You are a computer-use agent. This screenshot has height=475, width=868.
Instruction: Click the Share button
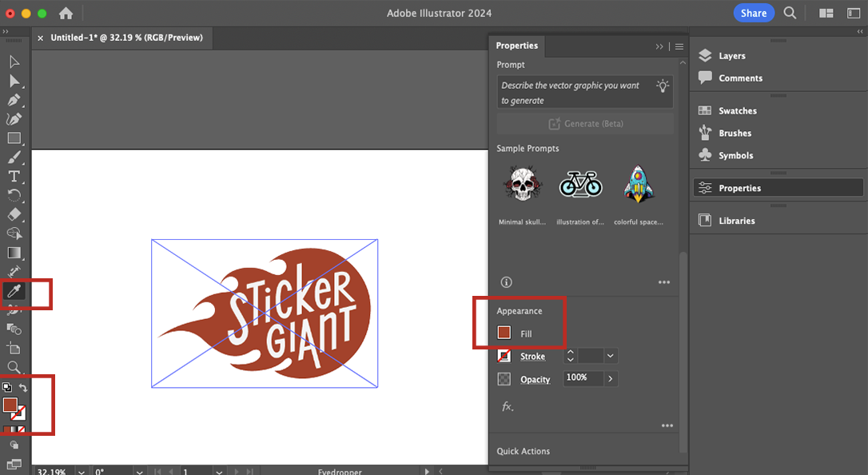754,14
